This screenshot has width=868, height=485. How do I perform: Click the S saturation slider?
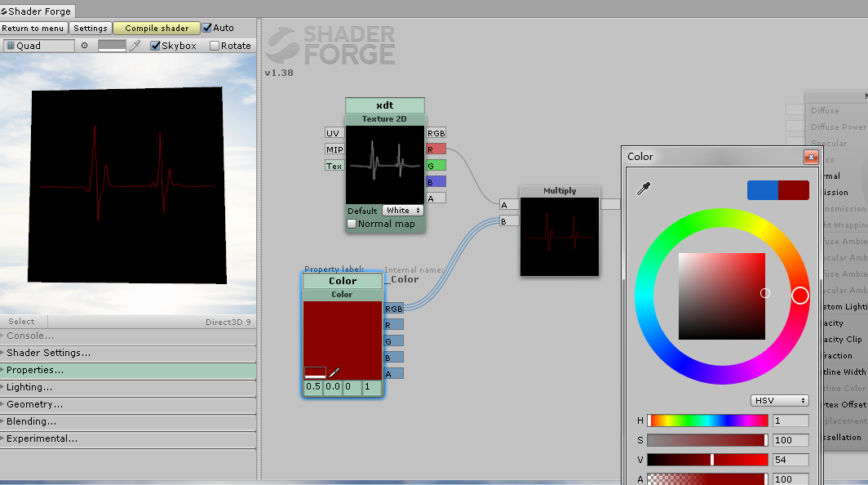(x=707, y=440)
